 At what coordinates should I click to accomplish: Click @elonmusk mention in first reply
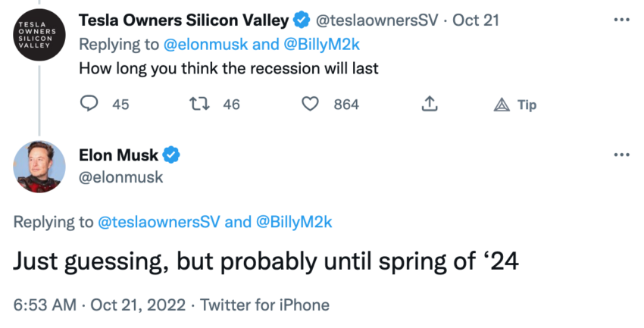tap(205, 43)
